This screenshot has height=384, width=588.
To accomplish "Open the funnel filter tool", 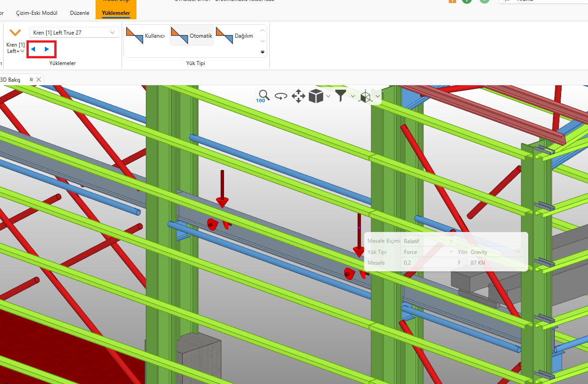I will [x=341, y=96].
